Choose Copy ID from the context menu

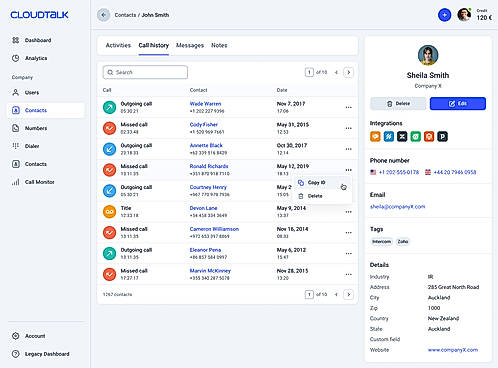pos(322,182)
